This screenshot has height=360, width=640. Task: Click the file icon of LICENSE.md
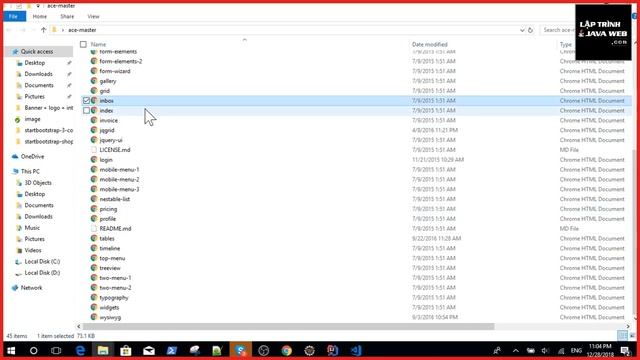point(94,150)
